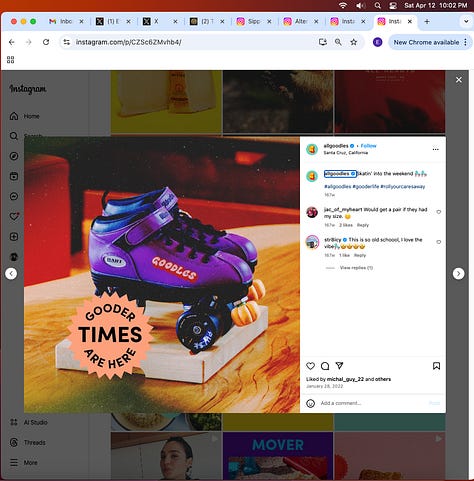Go to previous post arrow
This screenshot has height=481, width=474.
[11, 274]
